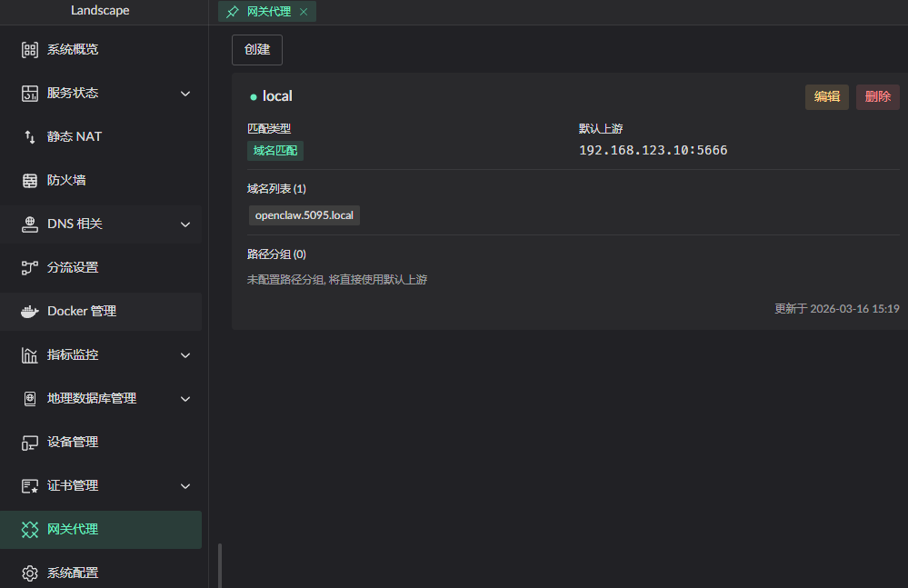This screenshot has width=908, height=588.
Task: Click the pin icon on 网关代理 tab
Action: click(233, 12)
